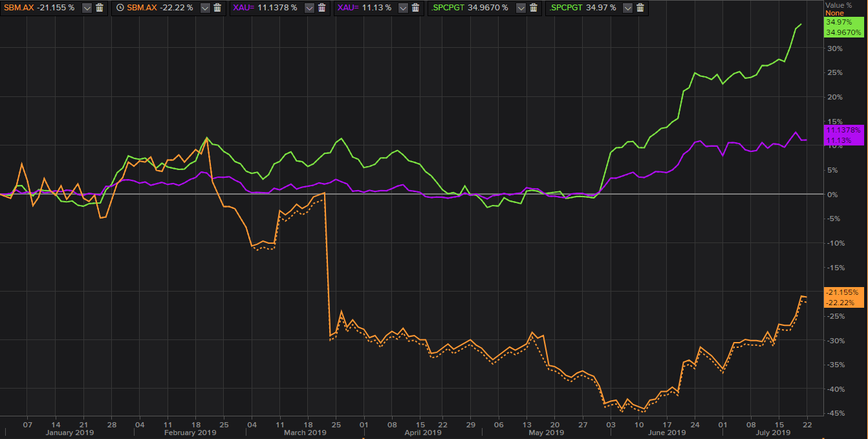The width and height of the screenshot is (868, 439).
Task: Click the .SPCPGT 34.9670 % legend label
Action: pos(468,8)
